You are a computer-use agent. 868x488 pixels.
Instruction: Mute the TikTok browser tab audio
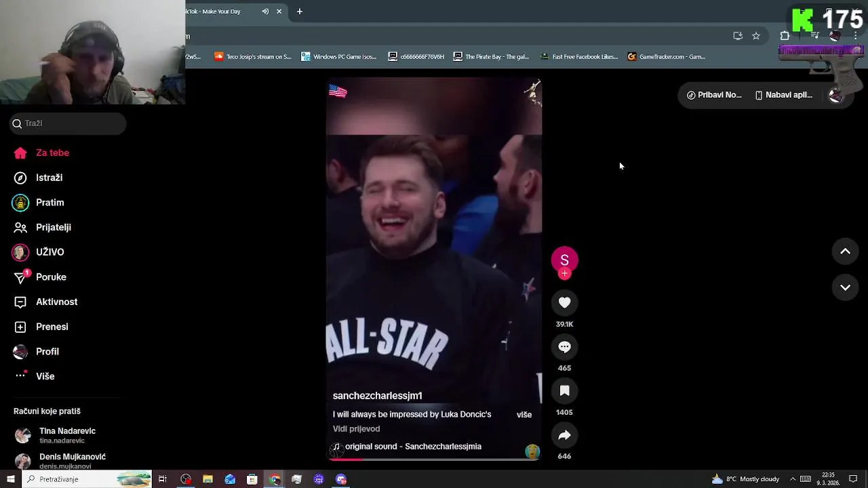tap(265, 12)
